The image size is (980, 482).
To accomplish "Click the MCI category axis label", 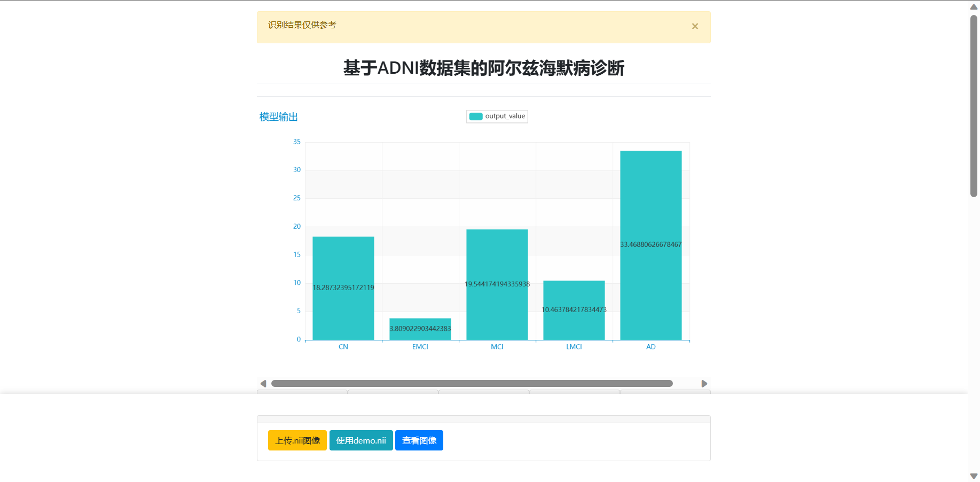I will pyautogui.click(x=497, y=346).
